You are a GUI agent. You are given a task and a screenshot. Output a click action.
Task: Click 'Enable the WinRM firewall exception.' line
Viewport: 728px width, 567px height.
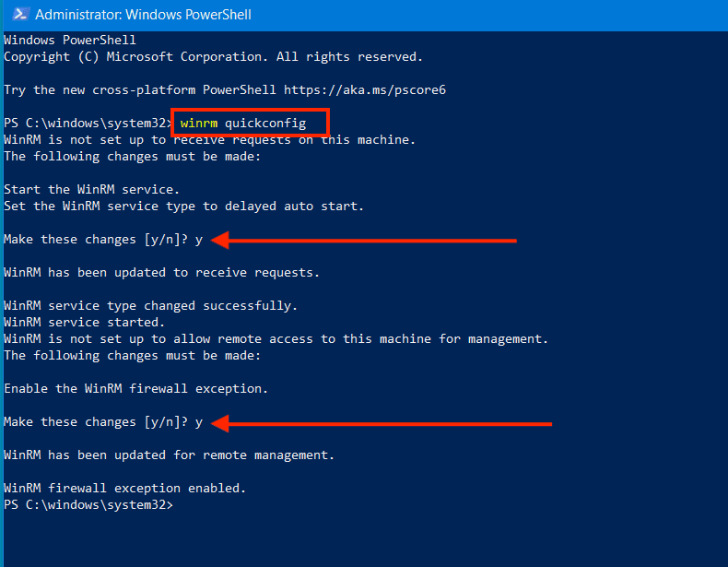click(x=135, y=389)
